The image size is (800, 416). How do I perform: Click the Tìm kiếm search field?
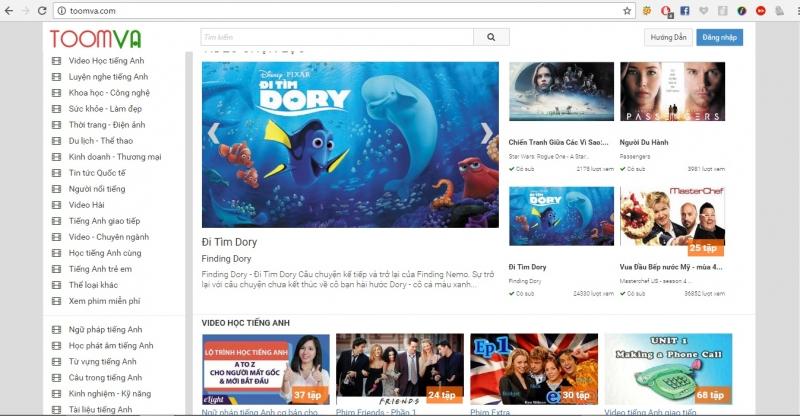(x=337, y=37)
